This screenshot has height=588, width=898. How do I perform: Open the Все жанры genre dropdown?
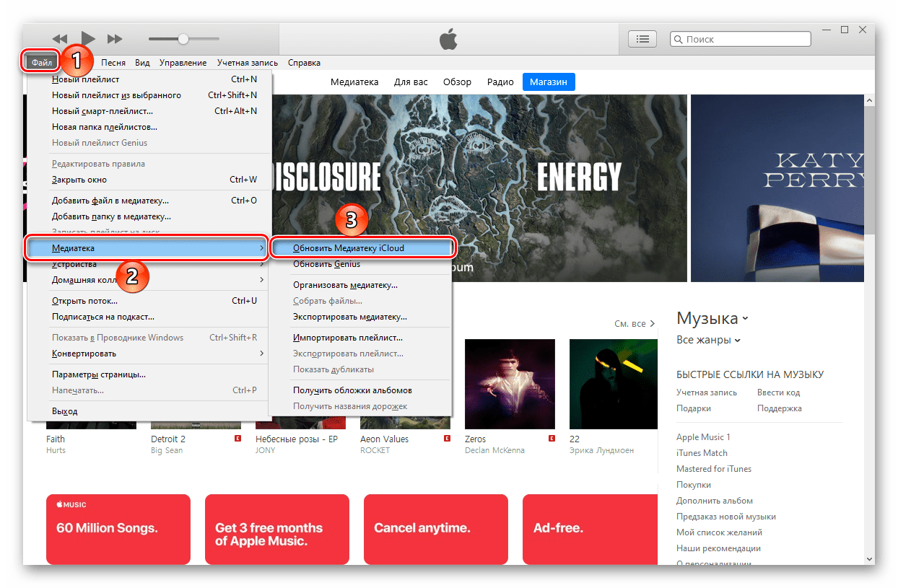[x=708, y=340]
